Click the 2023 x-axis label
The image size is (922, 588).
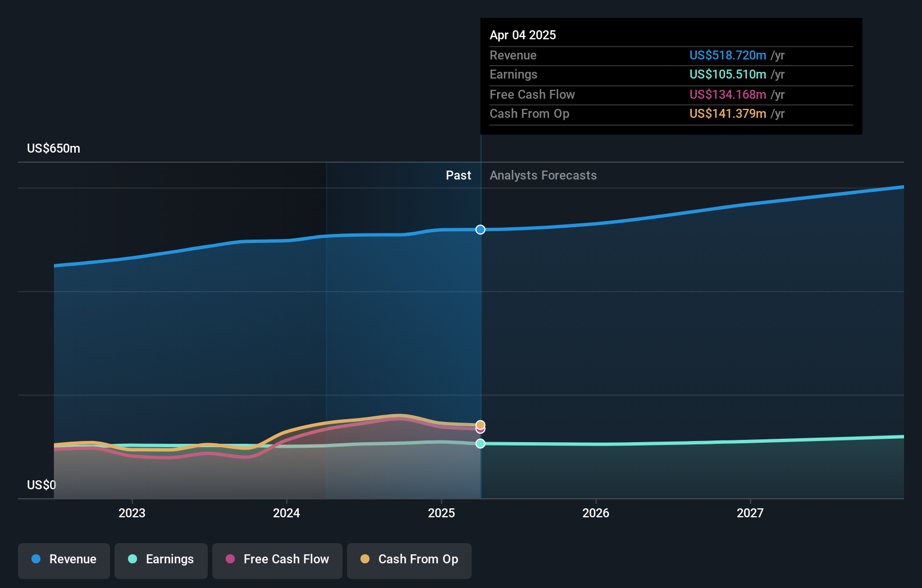pyautogui.click(x=132, y=513)
